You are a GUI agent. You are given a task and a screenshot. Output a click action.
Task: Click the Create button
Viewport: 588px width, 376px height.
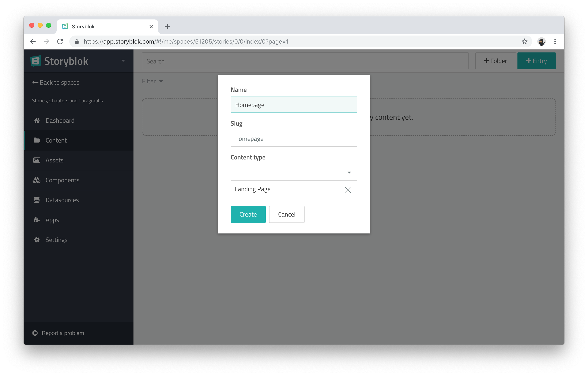[248, 214]
